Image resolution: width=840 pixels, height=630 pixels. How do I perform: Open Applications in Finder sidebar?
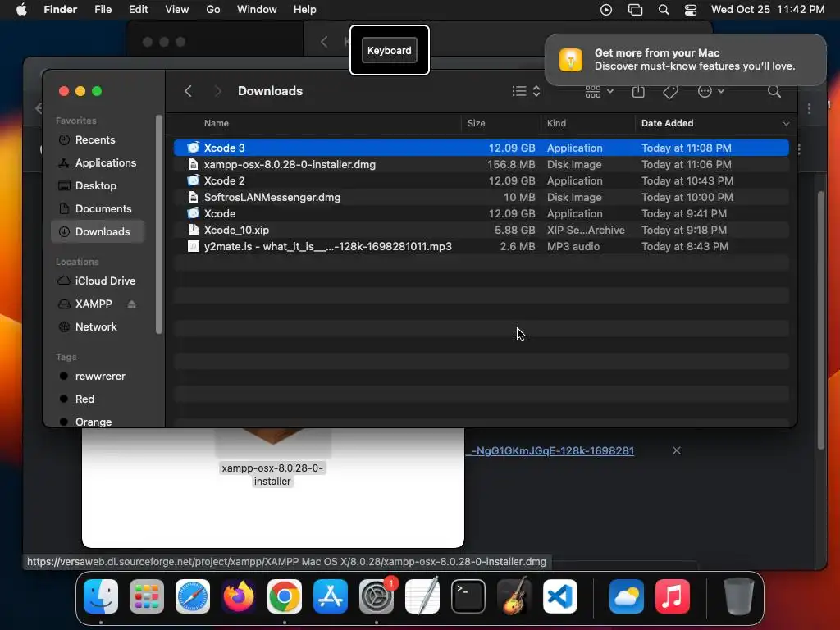(98, 163)
